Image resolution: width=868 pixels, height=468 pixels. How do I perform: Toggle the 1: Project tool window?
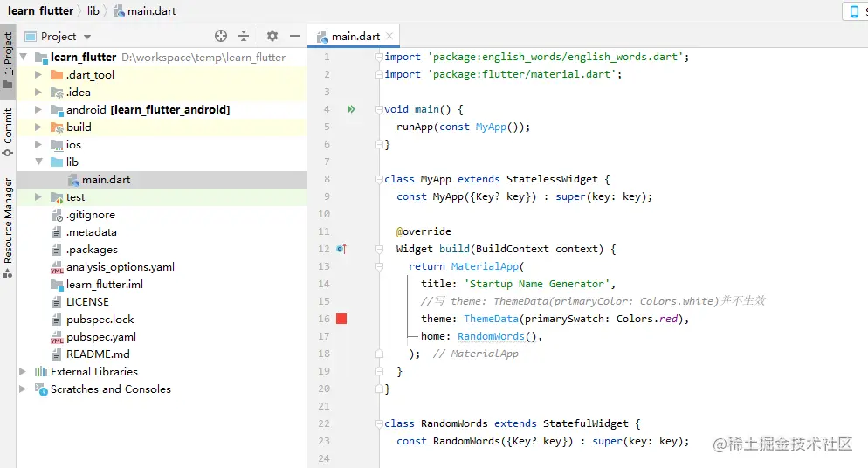[x=8, y=61]
